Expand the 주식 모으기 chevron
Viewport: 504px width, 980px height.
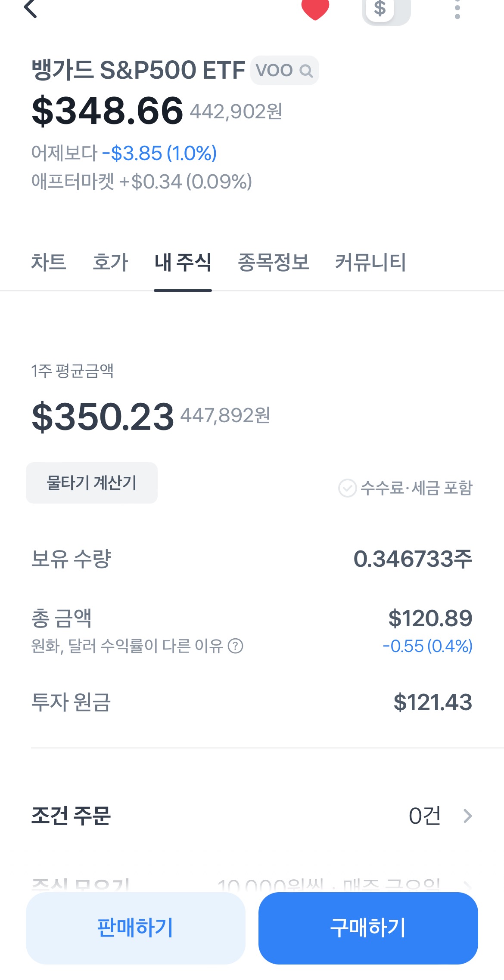pos(467,886)
